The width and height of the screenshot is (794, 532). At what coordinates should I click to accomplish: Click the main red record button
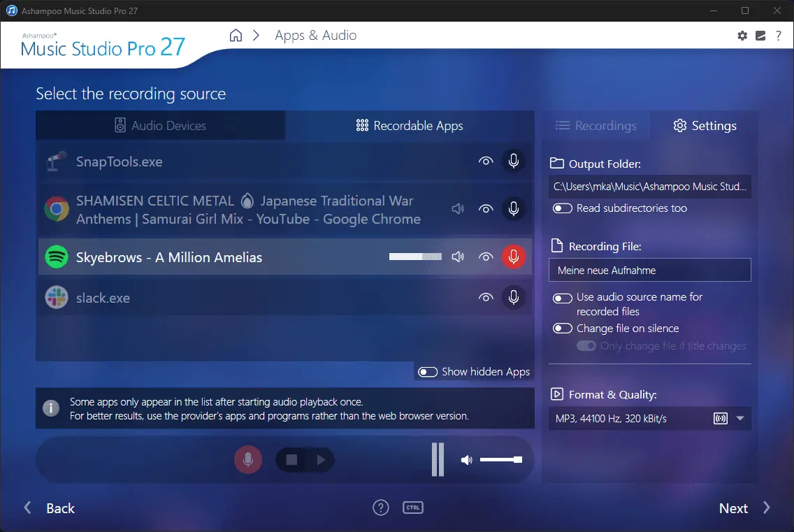click(x=247, y=459)
